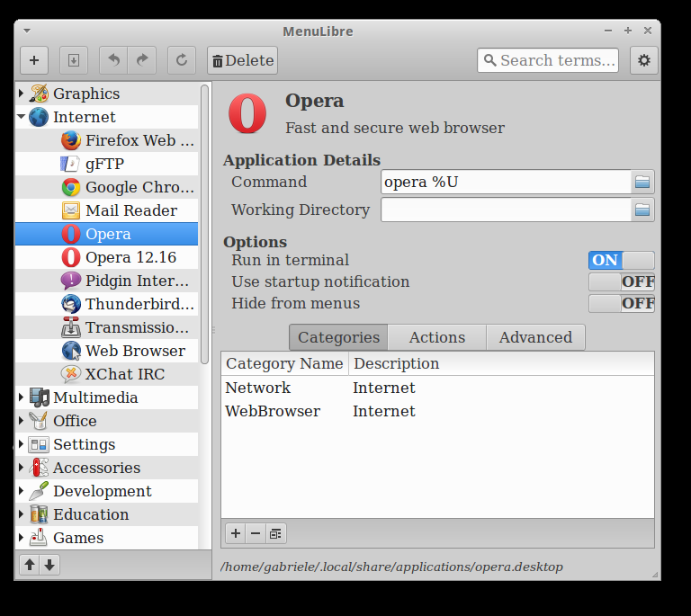Remove selected category with minus button

click(256, 533)
